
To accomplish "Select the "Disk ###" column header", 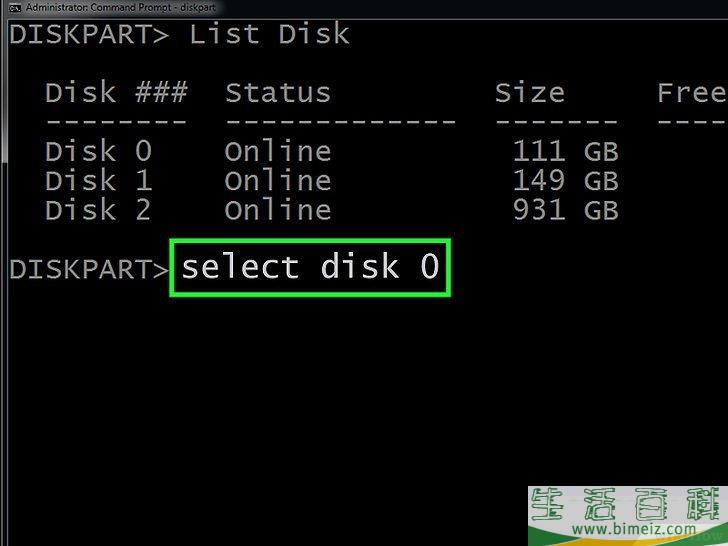I will [116, 93].
